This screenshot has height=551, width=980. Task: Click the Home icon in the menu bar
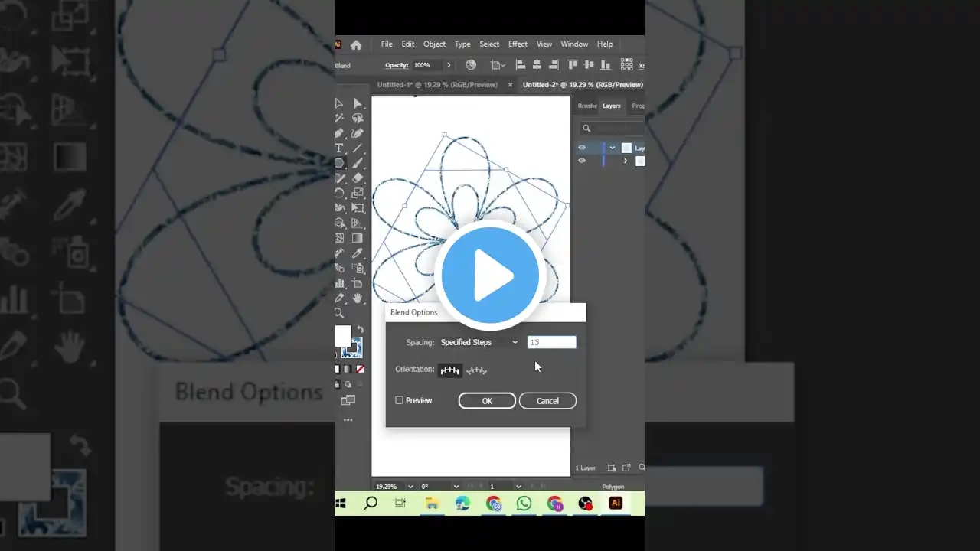pos(356,44)
